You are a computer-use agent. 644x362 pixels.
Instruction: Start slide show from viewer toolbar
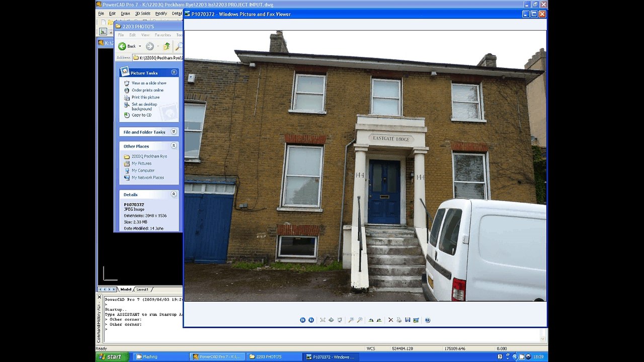(340, 320)
